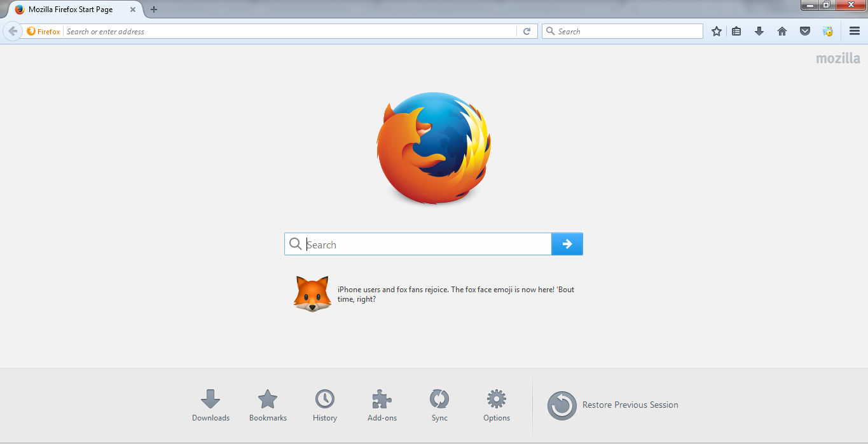The height and width of the screenshot is (444, 868).
Task: Open Add-ons via the puzzle piece icon
Action: [x=382, y=400]
